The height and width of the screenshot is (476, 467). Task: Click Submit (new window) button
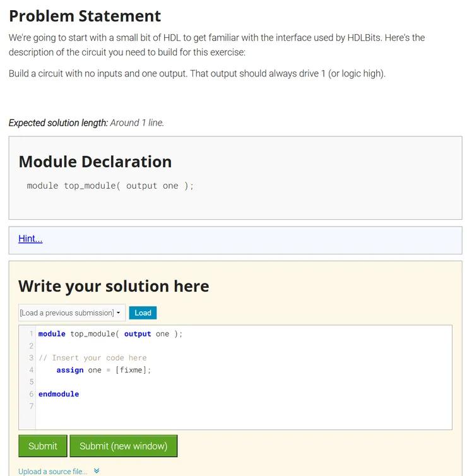coord(123,446)
